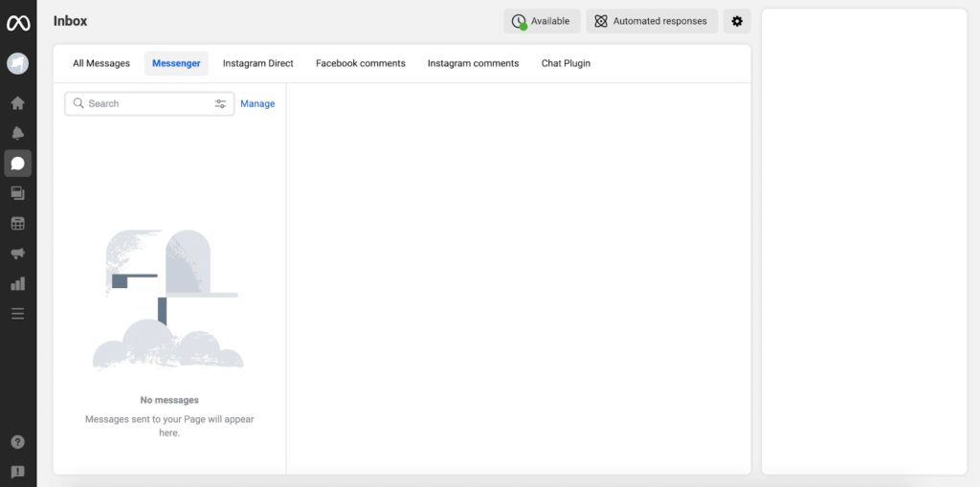Open the inbox settings gear icon
The width and height of the screenshot is (980, 487).
click(x=737, y=21)
